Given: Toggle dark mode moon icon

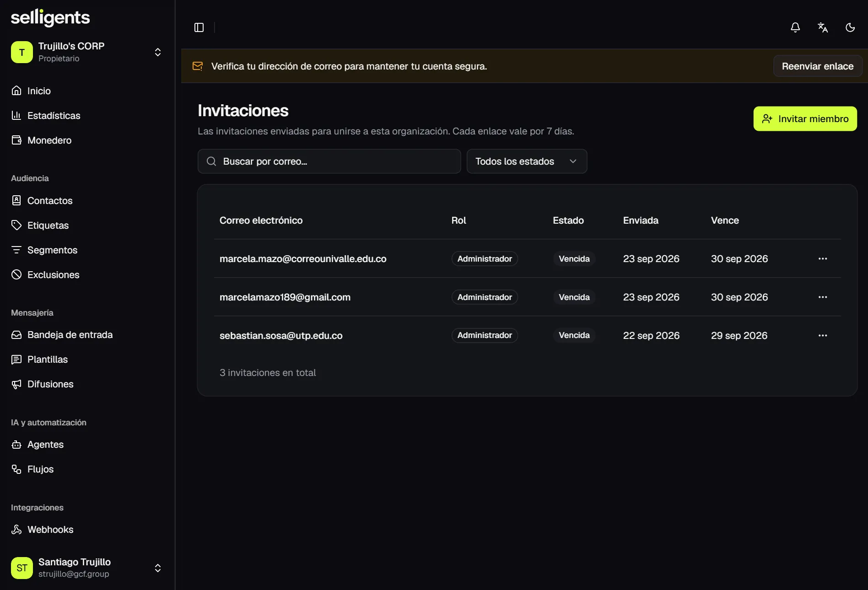Looking at the screenshot, I should [850, 27].
